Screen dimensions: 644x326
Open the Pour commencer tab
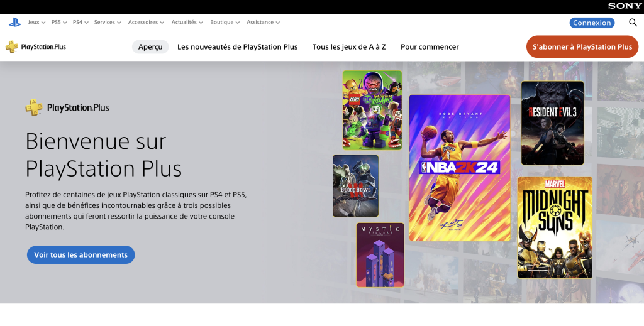(430, 46)
